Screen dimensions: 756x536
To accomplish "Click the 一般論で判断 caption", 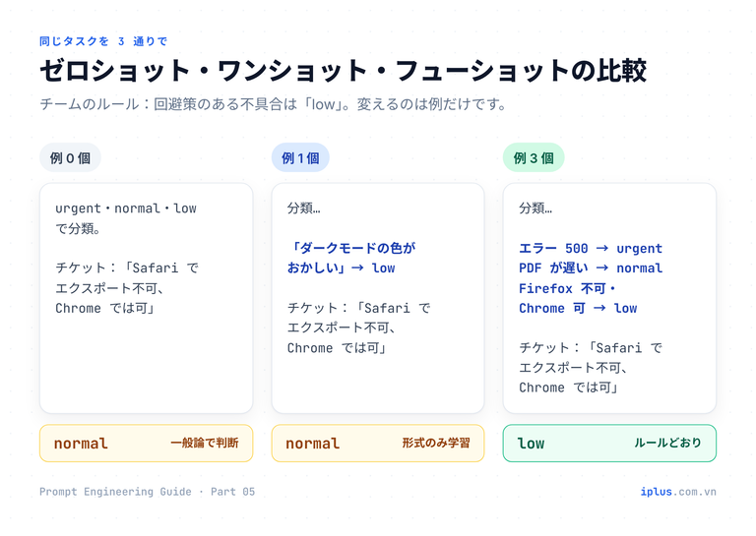I will [205, 443].
